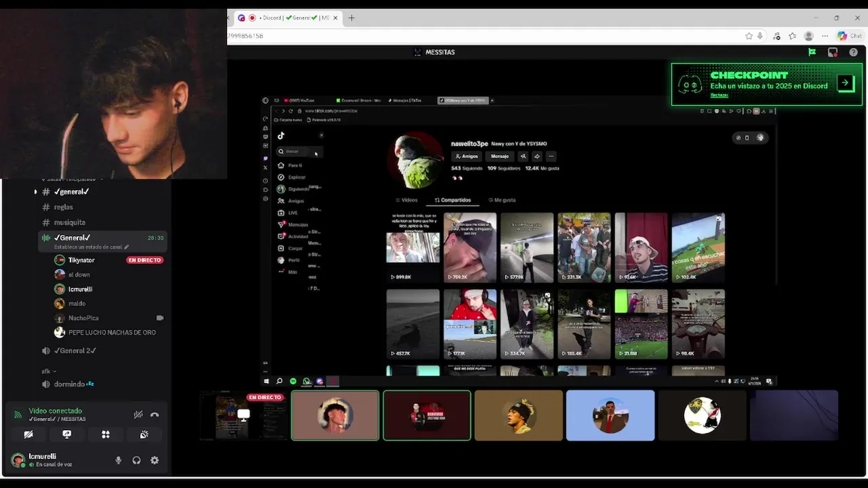This screenshot has height=488, width=868.
Task: Disconnect from voice using hang-up icon
Action: pos(155,415)
